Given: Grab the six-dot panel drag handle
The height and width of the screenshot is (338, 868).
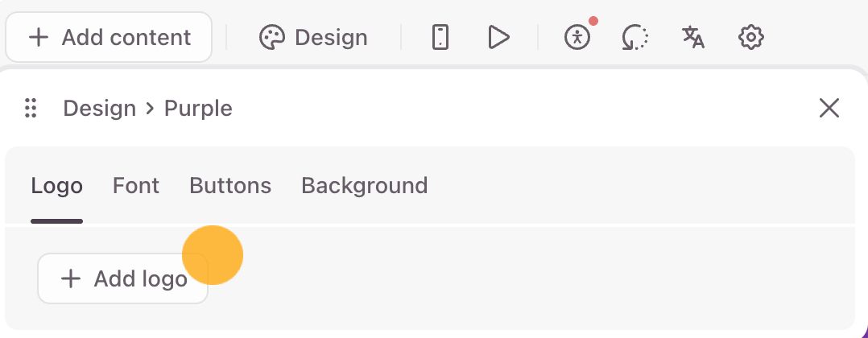Looking at the screenshot, I should coord(31,108).
